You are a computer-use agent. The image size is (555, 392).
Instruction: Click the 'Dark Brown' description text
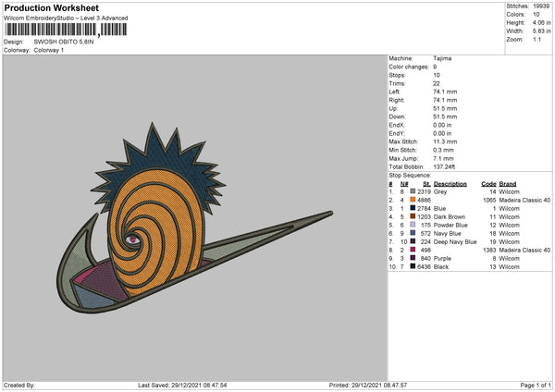pos(450,217)
